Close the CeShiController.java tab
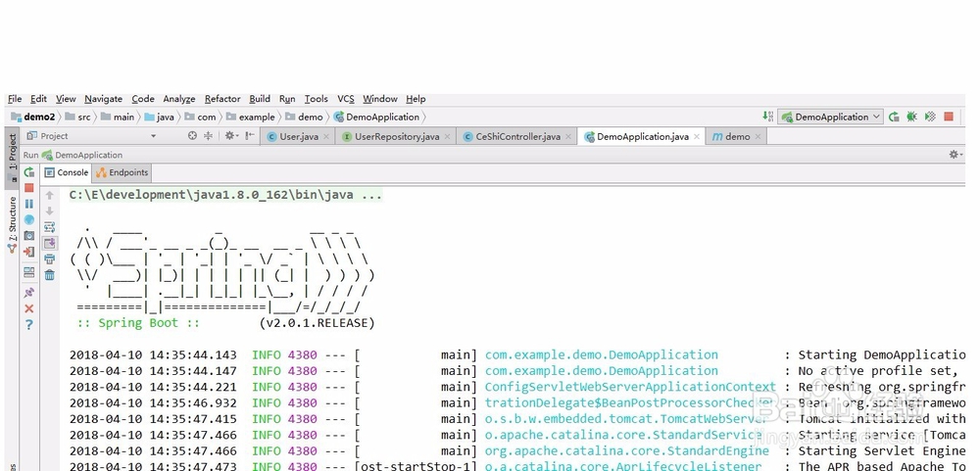This screenshot has width=980, height=471. (x=568, y=137)
